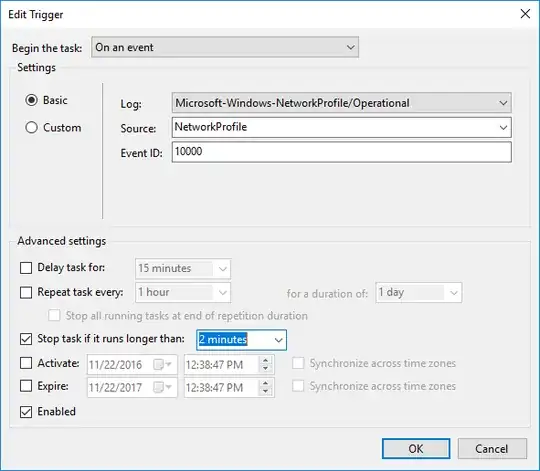Click the selected 2 minutes text

tap(223, 339)
